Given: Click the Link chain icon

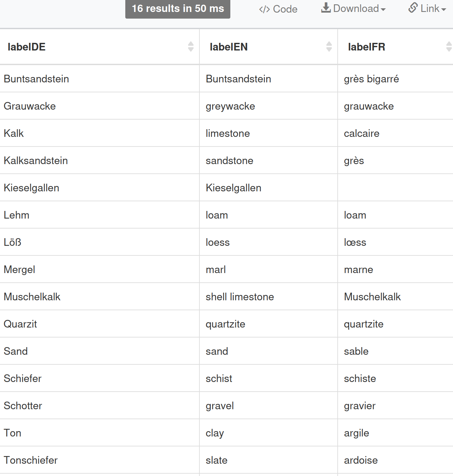Looking at the screenshot, I should (x=413, y=8).
